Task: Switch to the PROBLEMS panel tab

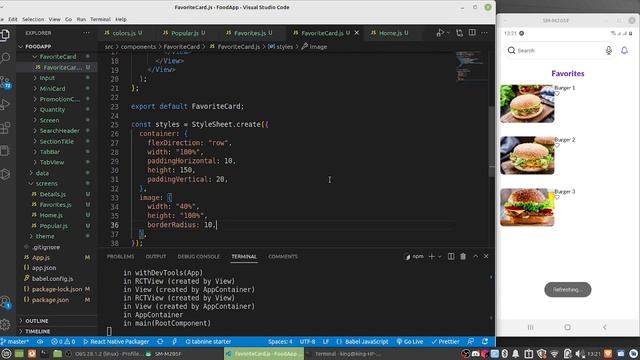Action: (x=120, y=256)
